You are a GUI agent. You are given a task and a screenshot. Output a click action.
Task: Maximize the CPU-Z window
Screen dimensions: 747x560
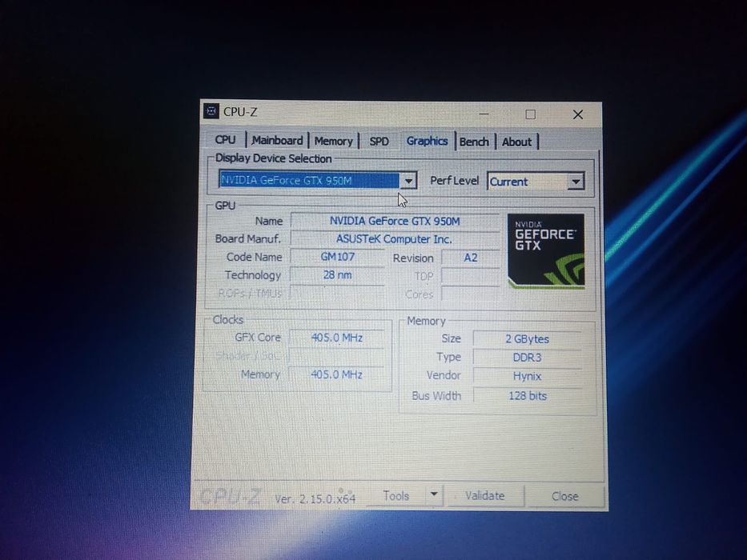click(x=530, y=114)
